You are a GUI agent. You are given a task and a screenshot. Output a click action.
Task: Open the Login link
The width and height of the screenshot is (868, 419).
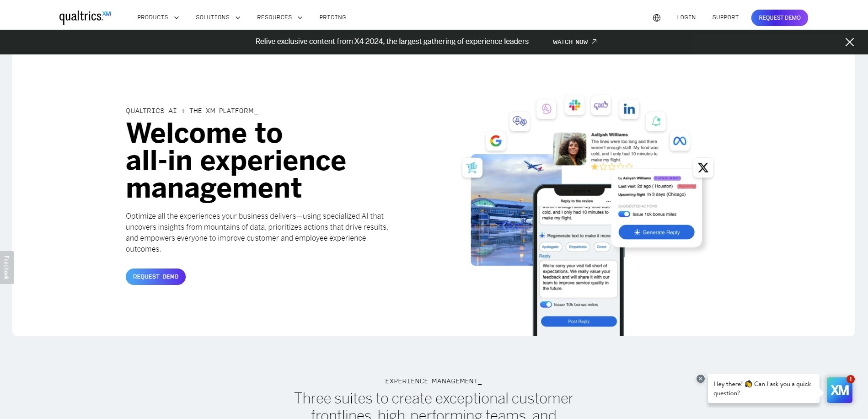coord(686,17)
